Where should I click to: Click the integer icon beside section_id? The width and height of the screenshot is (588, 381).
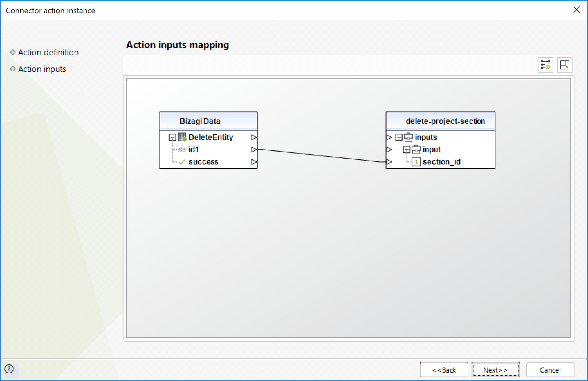coord(416,162)
